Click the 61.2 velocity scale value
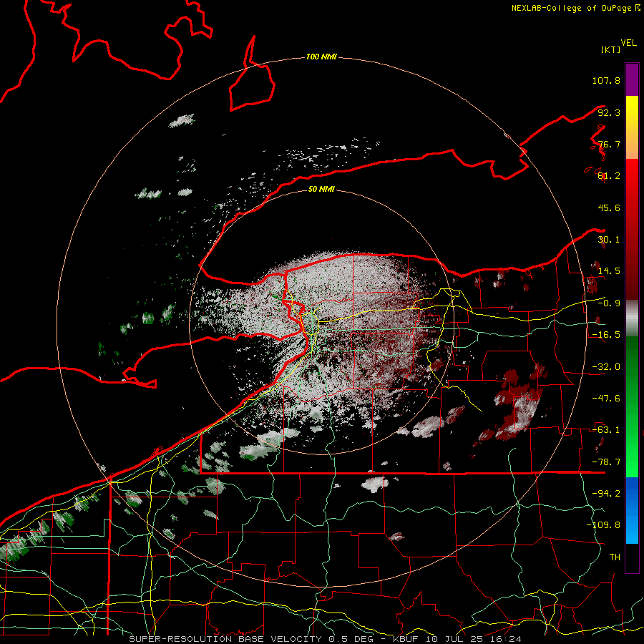Image resolution: width=644 pixels, height=644 pixels. 609,176
